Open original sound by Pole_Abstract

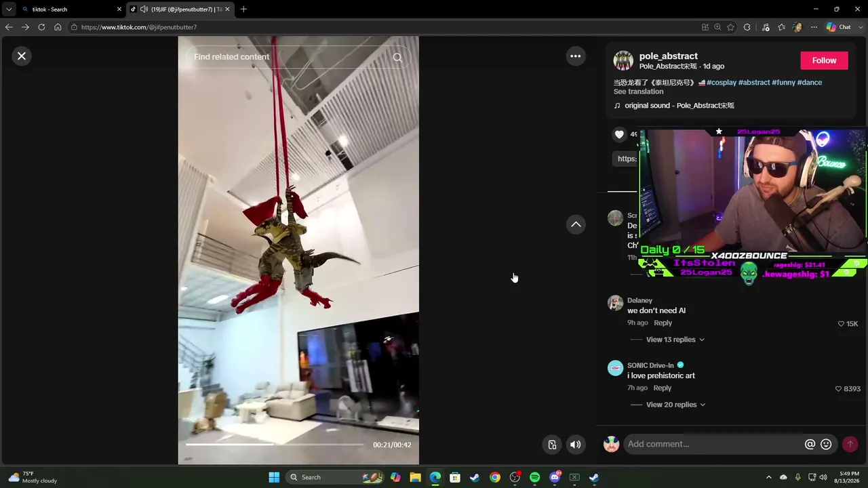pos(679,106)
